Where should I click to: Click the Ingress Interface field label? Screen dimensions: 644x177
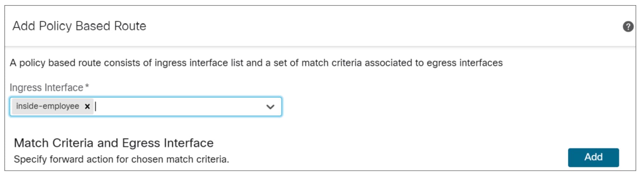pyautogui.click(x=46, y=88)
